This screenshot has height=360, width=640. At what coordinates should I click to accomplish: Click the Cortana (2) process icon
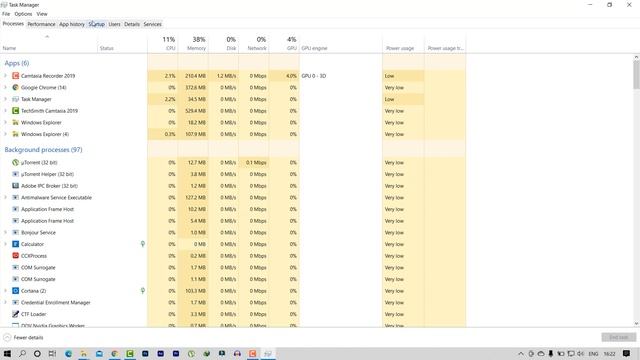(x=16, y=291)
